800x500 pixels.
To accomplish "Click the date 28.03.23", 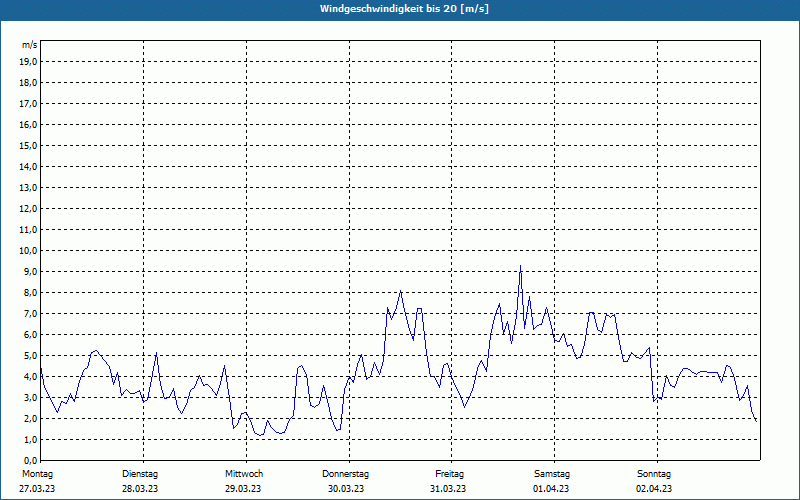I will pos(140,489).
